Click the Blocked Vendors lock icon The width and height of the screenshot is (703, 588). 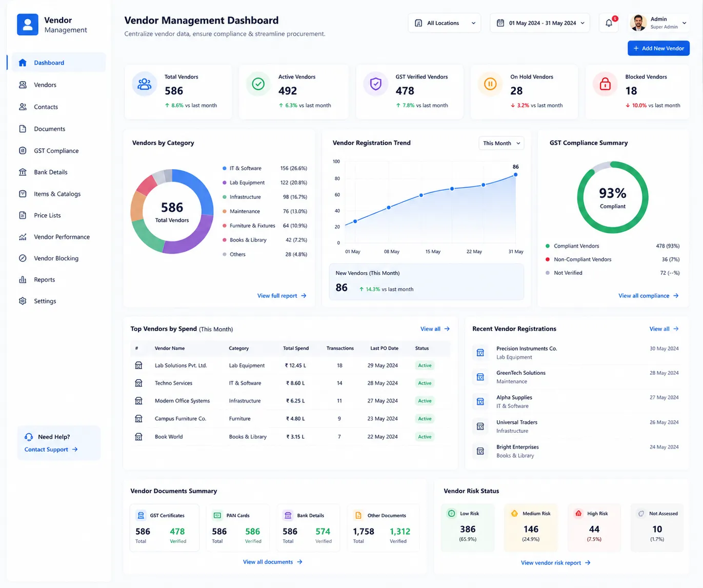coord(605,84)
